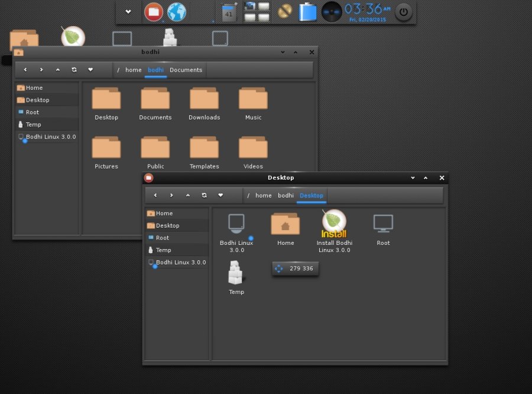This screenshot has width=532, height=394.
Task: Select Install Bodhi Linux 3.0.0 launcher
Action: [334, 232]
